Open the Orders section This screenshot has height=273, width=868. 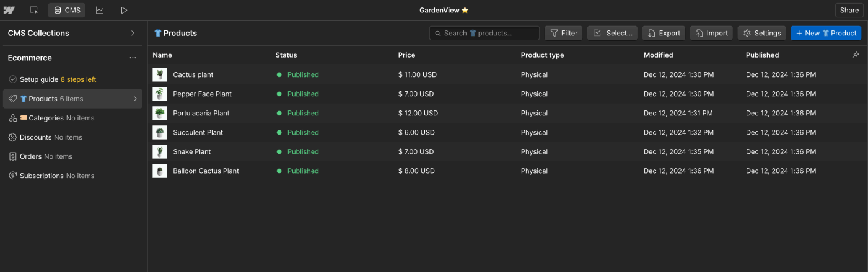click(46, 156)
